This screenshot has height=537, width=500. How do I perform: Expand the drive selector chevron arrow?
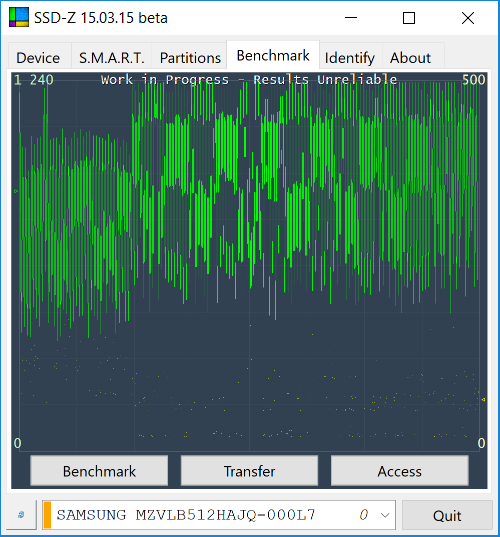pos(385,515)
